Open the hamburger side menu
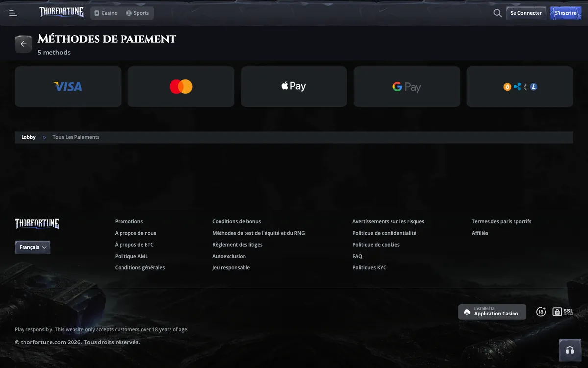Image resolution: width=588 pixels, height=368 pixels. pyautogui.click(x=13, y=13)
